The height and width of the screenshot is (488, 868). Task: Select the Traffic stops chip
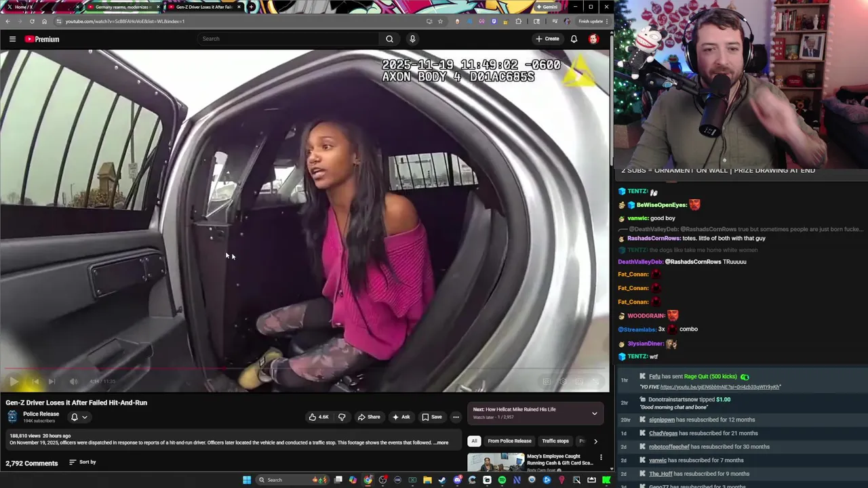555,441
